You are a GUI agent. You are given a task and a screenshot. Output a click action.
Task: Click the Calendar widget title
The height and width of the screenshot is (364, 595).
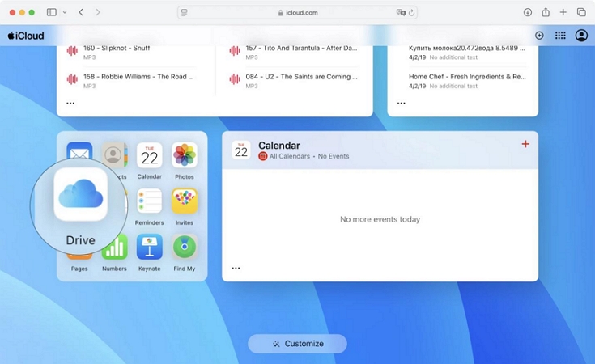pyautogui.click(x=279, y=146)
